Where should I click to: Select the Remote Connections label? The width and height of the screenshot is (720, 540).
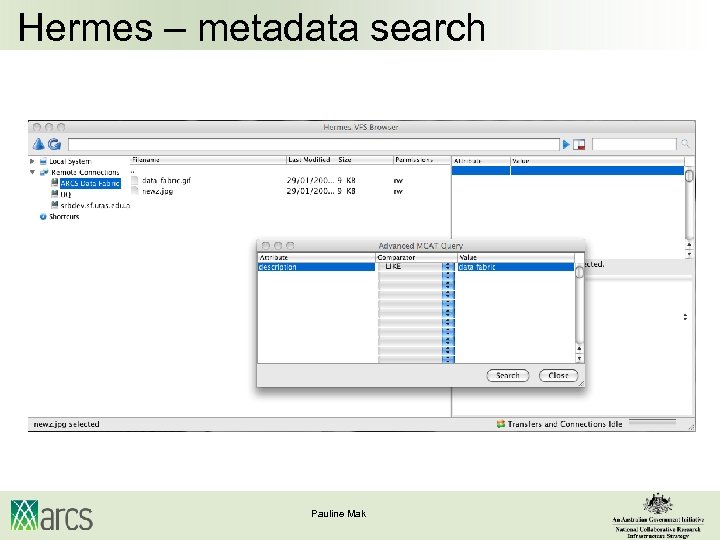[85, 172]
